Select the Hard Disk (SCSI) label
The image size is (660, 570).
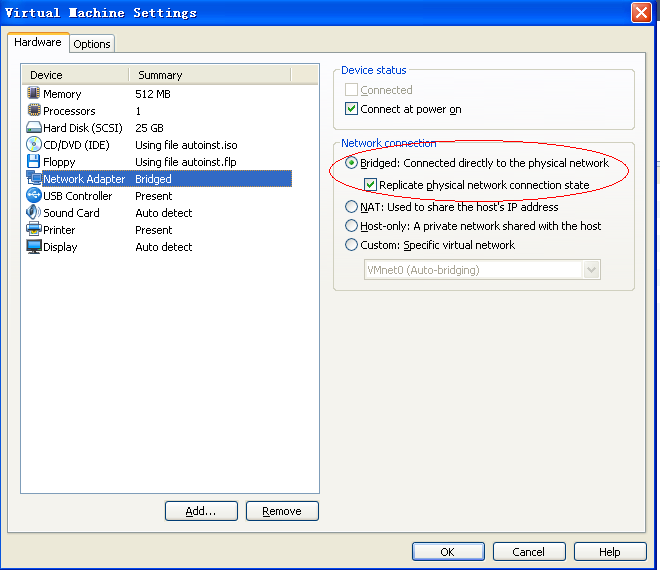[83, 128]
